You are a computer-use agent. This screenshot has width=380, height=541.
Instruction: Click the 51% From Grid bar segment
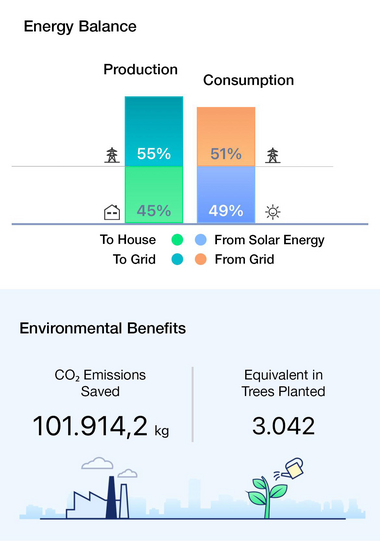(226, 137)
